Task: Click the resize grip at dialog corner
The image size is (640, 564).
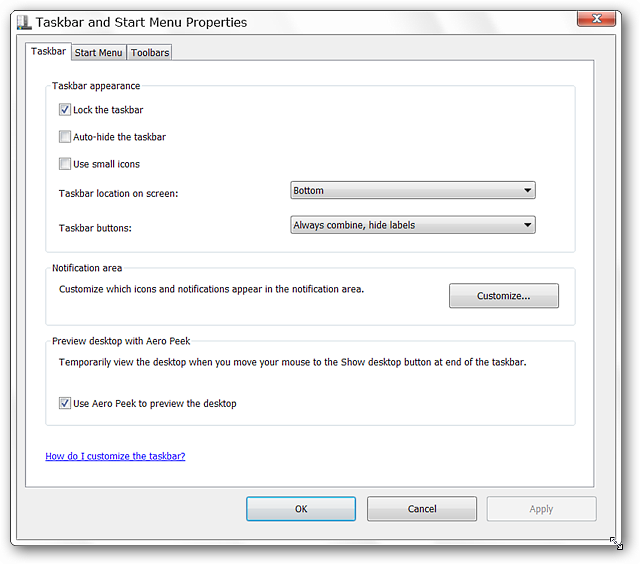Action: pyautogui.click(x=616, y=543)
